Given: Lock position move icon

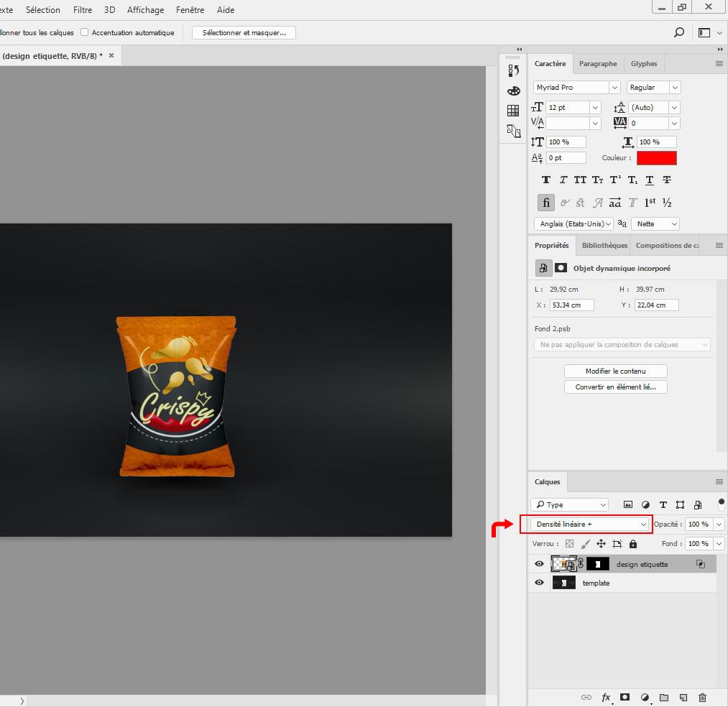Looking at the screenshot, I should 601,544.
